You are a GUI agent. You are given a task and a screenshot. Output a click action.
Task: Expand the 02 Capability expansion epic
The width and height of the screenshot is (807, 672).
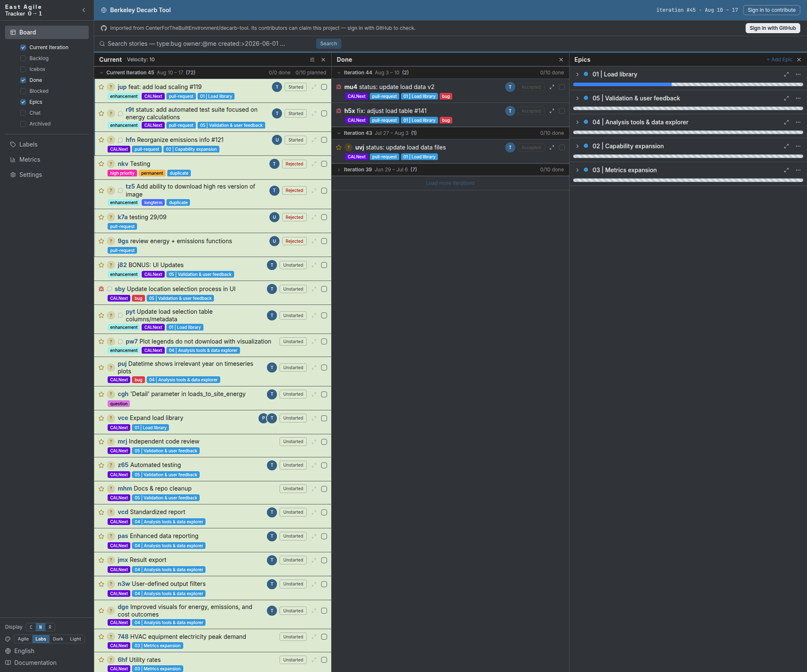[578, 146]
